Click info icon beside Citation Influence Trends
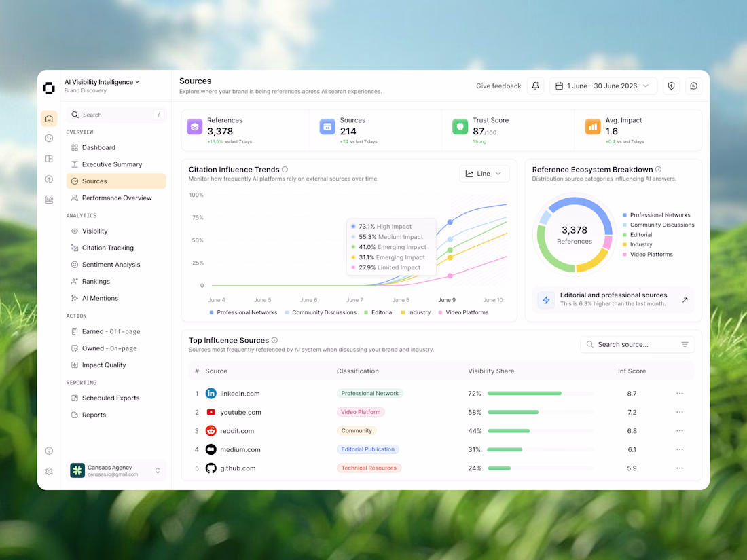Image resolution: width=747 pixels, height=560 pixels. (x=285, y=170)
